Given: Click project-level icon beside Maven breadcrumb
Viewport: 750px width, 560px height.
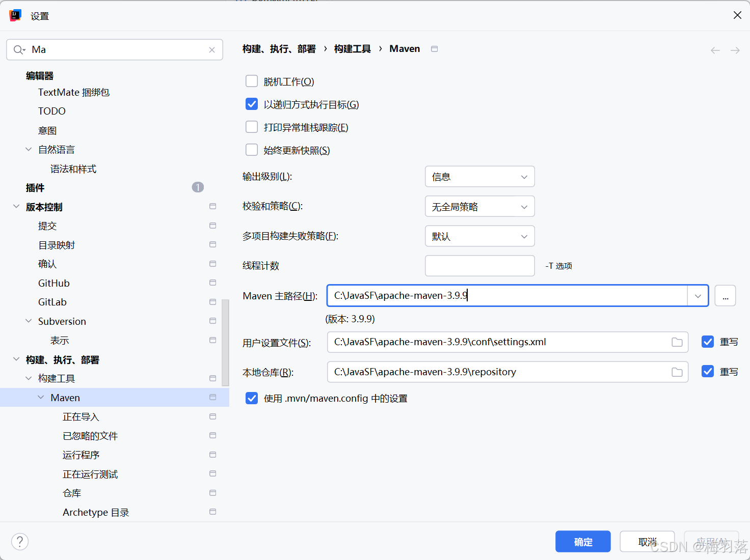Looking at the screenshot, I should 435,49.
